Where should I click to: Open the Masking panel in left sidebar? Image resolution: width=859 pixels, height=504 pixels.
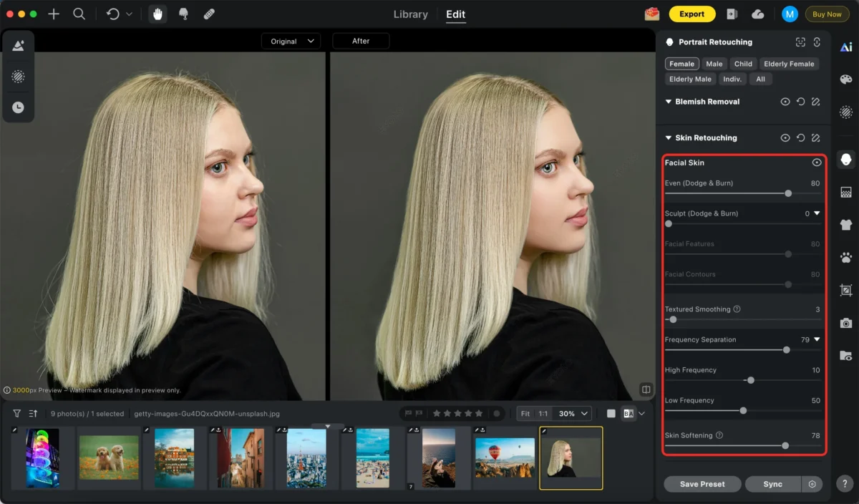(19, 77)
